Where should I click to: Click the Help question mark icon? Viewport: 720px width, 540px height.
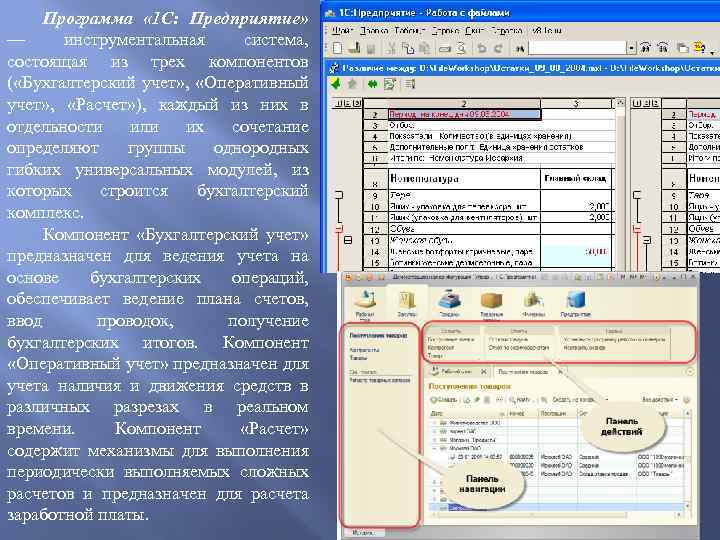pos(699,48)
